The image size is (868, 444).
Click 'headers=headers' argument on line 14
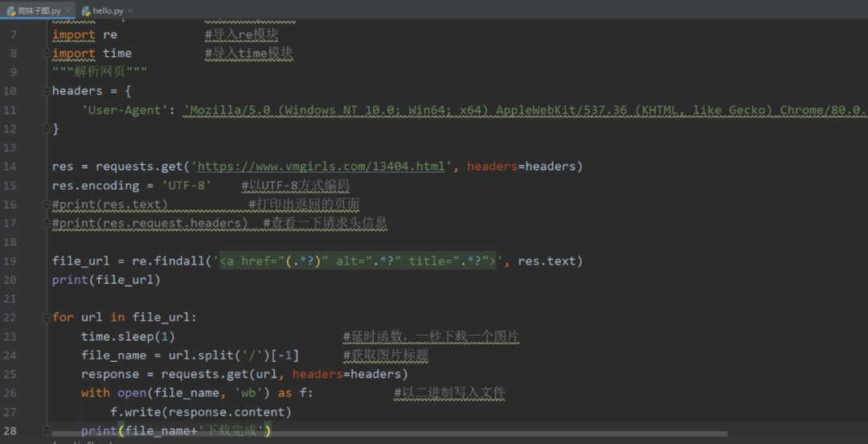(x=522, y=166)
